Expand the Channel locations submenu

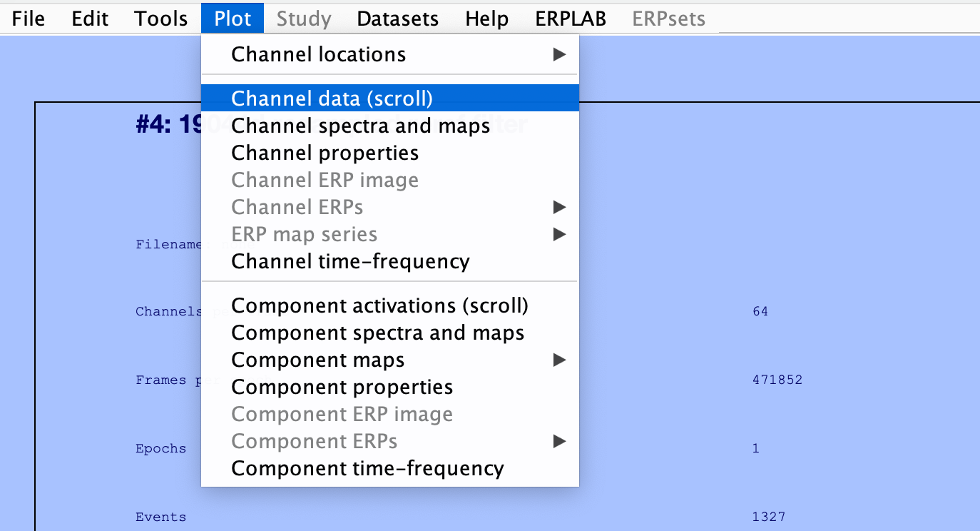point(559,54)
